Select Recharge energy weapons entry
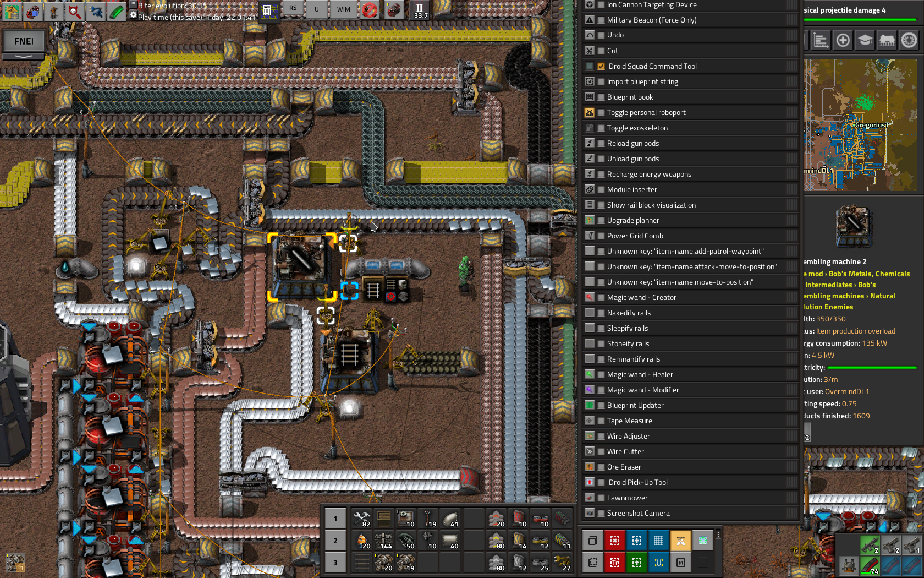 point(691,174)
